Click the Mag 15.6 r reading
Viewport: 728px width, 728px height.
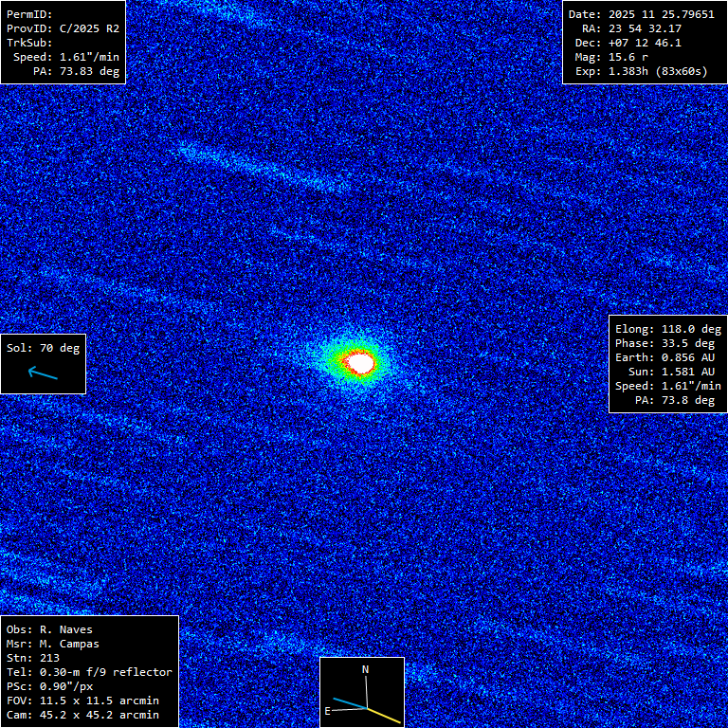pos(624,57)
